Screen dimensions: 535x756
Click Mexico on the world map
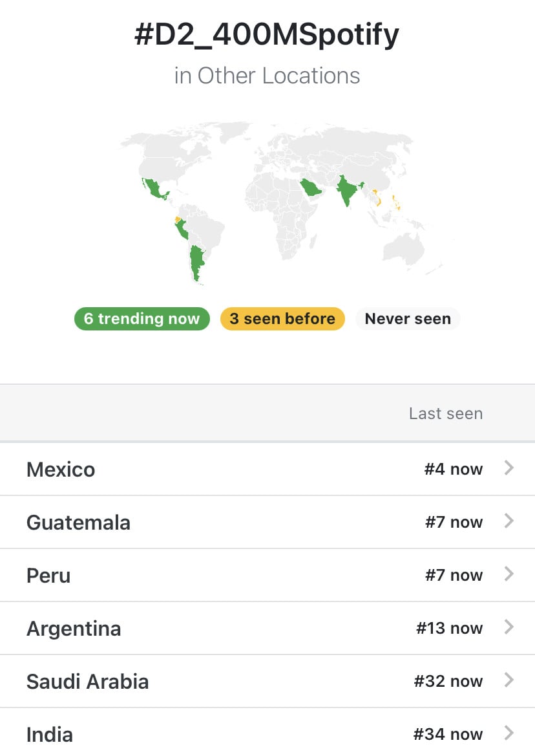tap(155, 189)
